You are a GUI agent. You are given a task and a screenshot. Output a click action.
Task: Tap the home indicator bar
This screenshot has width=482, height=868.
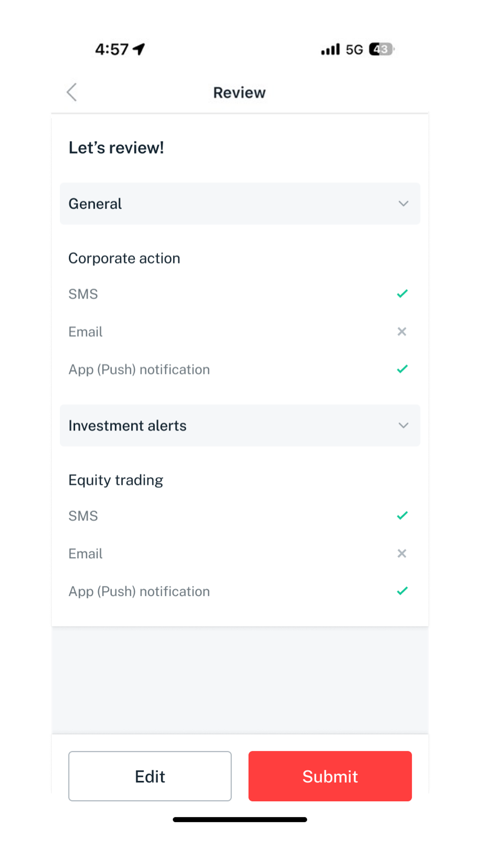tap(240, 820)
